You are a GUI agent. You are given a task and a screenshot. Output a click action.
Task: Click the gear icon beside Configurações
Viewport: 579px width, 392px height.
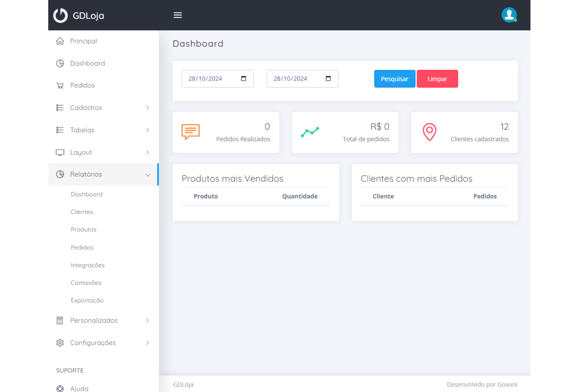click(x=60, y=343)
